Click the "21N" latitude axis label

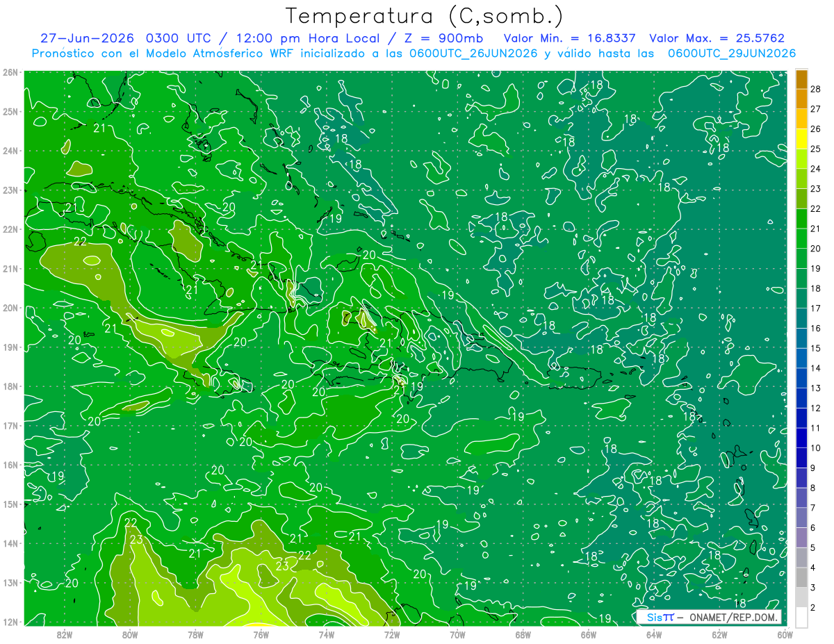(x=10, y=268)
